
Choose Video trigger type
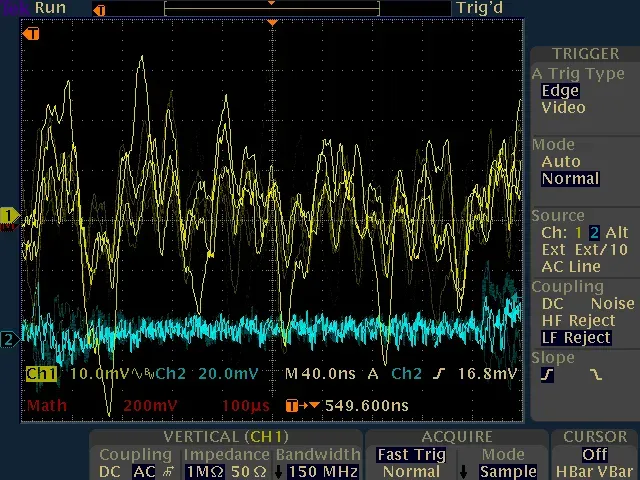pos(563,108)
